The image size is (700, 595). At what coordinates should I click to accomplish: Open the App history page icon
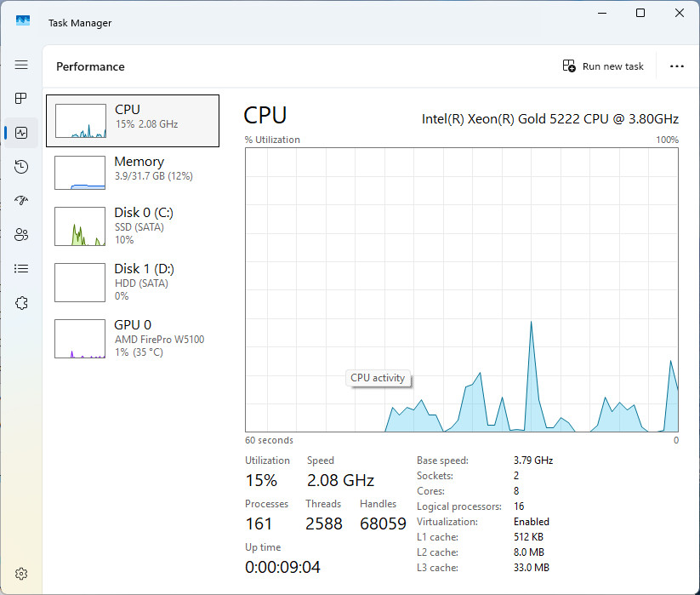pos(21,167)
